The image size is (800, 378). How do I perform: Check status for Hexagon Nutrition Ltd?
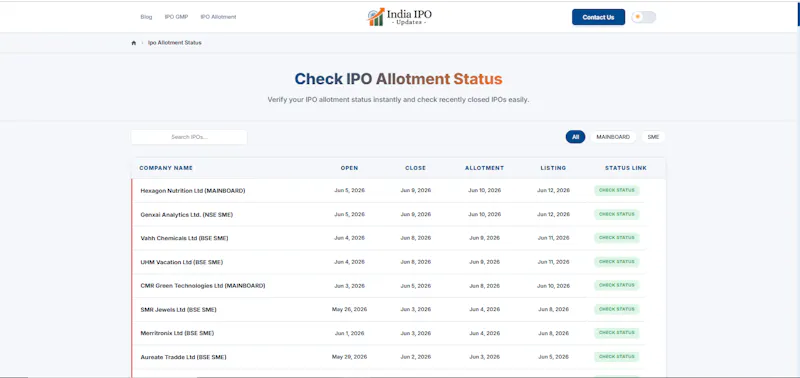[617, 190]
